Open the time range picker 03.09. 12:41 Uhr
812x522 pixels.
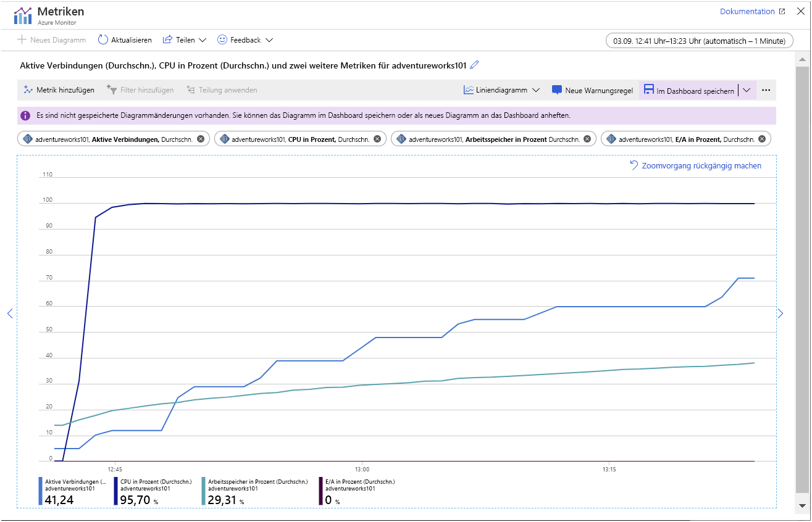[x=699, y=41]
